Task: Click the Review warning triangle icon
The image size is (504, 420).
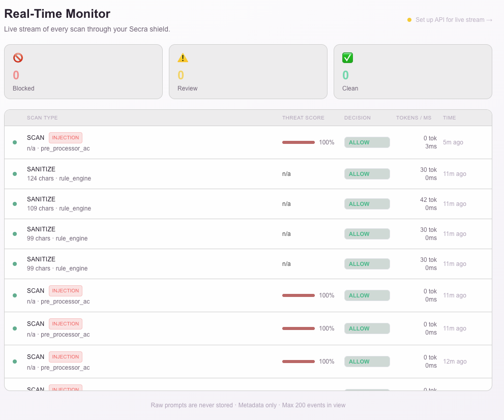Action: pos(183,57)
